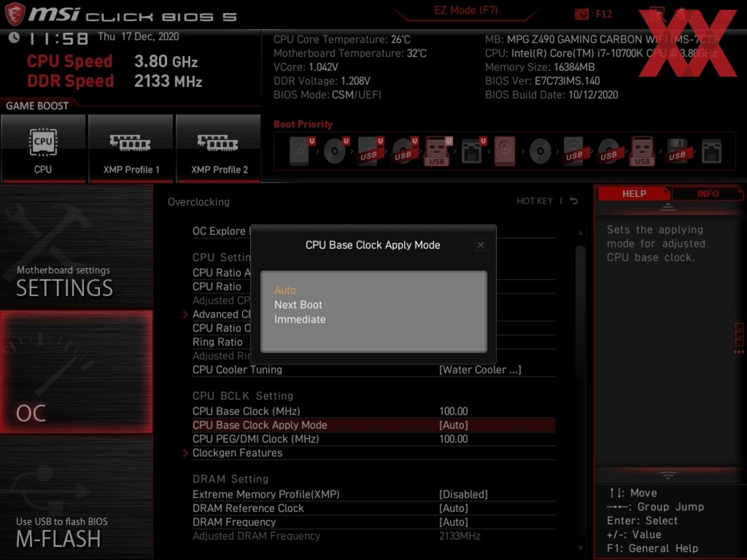
Task: Choose Immediate in the apply mode list
Action: tap(300, 320)
